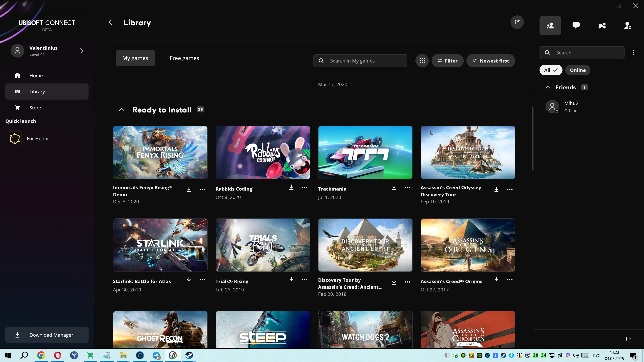Viewport: 644px width, 362px height.
Task: Switch to My games tab
Action: click(135, 58)
